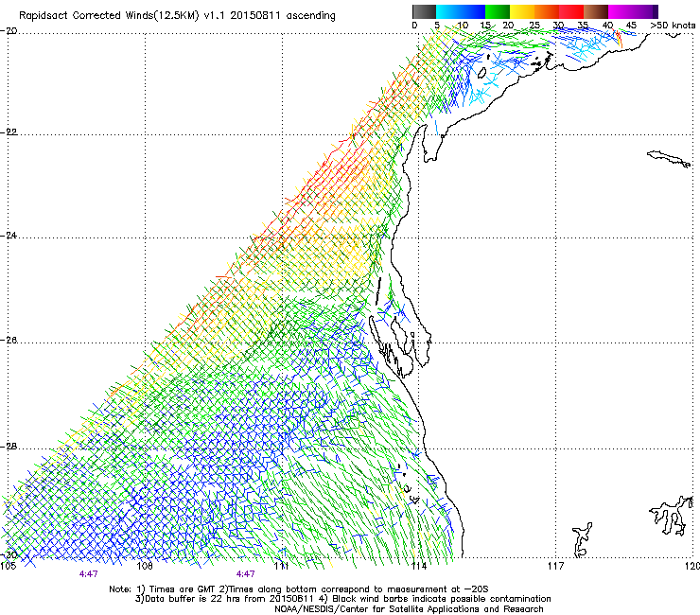Click the ">50 knots" legend label
Screen dimensions: 700x615
coord(673,26)
